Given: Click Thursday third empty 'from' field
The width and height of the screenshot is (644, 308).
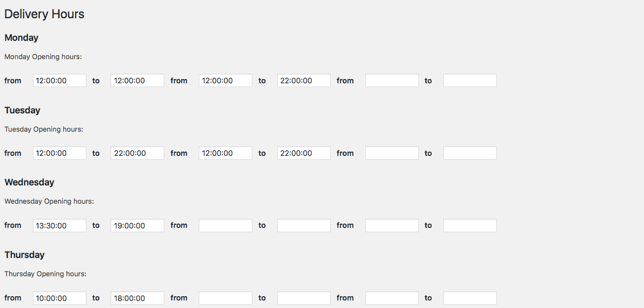Looking at the screenshot, I should [x=392, y=298].
